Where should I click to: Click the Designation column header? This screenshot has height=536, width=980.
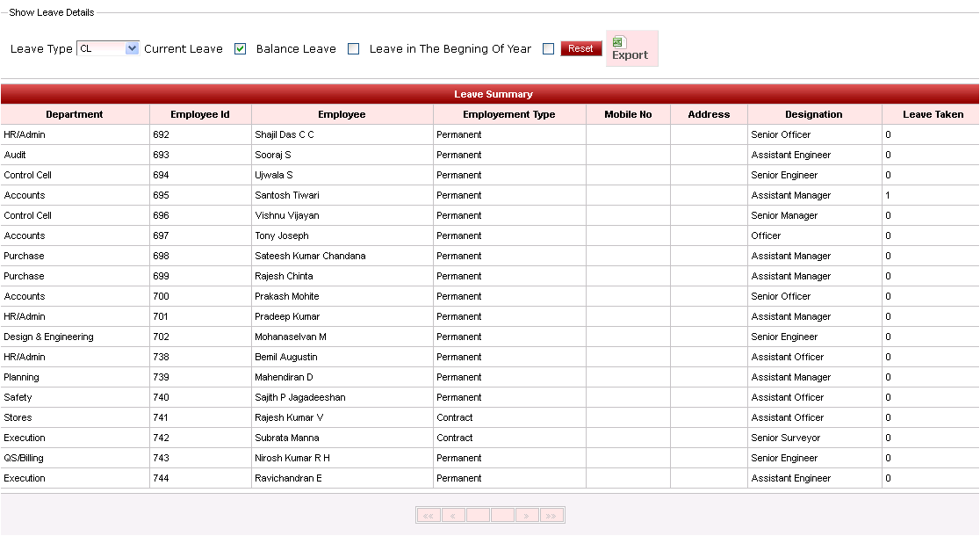814,114
